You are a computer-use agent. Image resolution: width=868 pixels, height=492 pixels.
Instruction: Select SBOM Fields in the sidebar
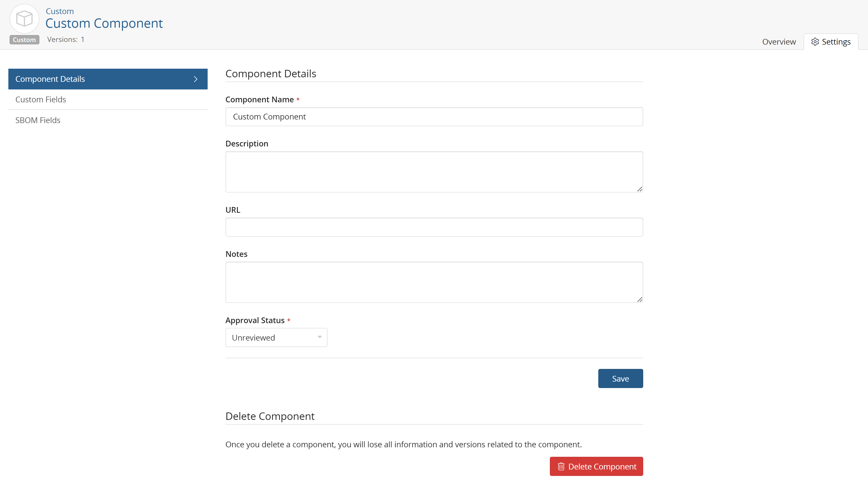click(x=38, y=120)
